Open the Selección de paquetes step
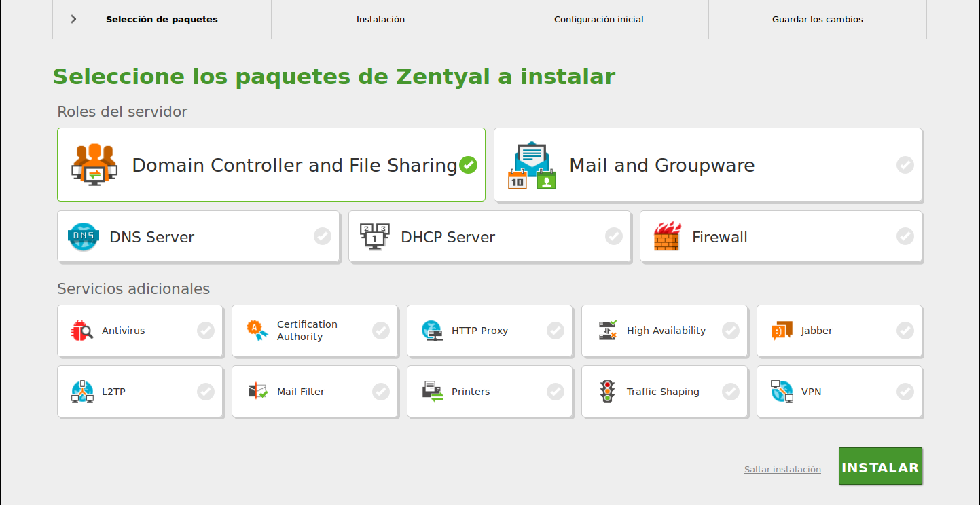Image resolution: width=980 pixels, height=505 pixels. coord(162,19)
